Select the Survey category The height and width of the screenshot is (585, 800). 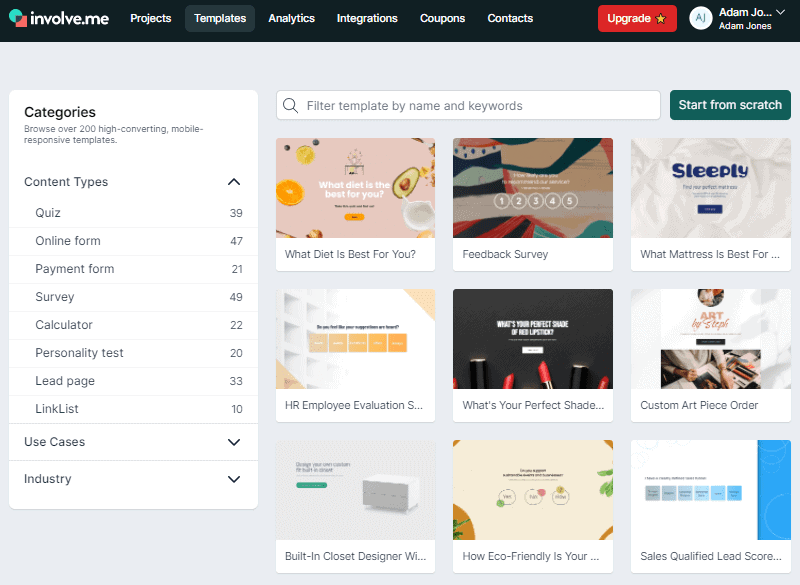(x=134, y=297)
